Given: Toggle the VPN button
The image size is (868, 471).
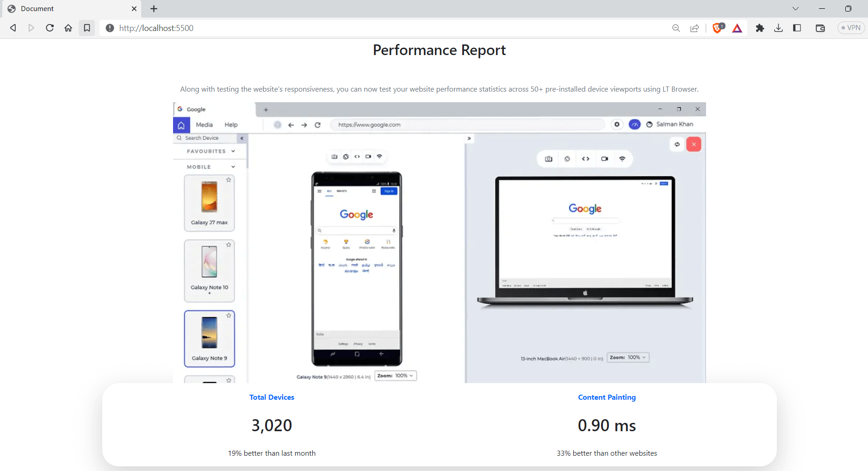Looking at the screenshot, I should [x=851, y=28].
